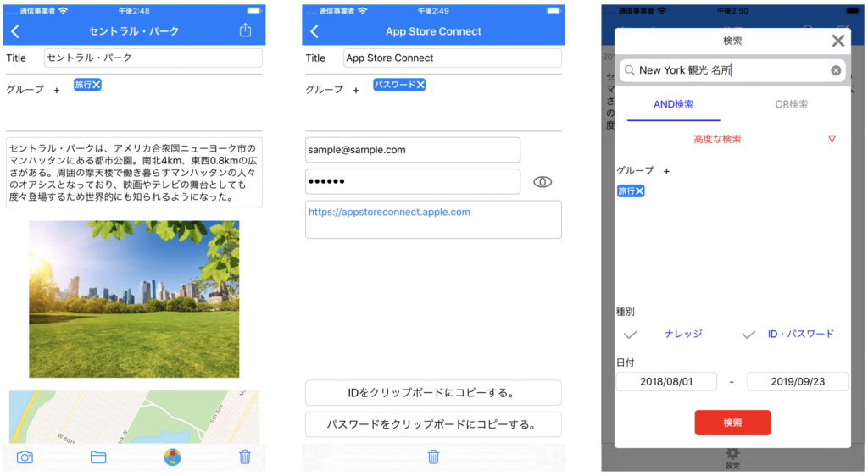The height and width of the screenshot is (476, 868).
Task: Add a group in the search dialog
Action: tap(666, 171)
